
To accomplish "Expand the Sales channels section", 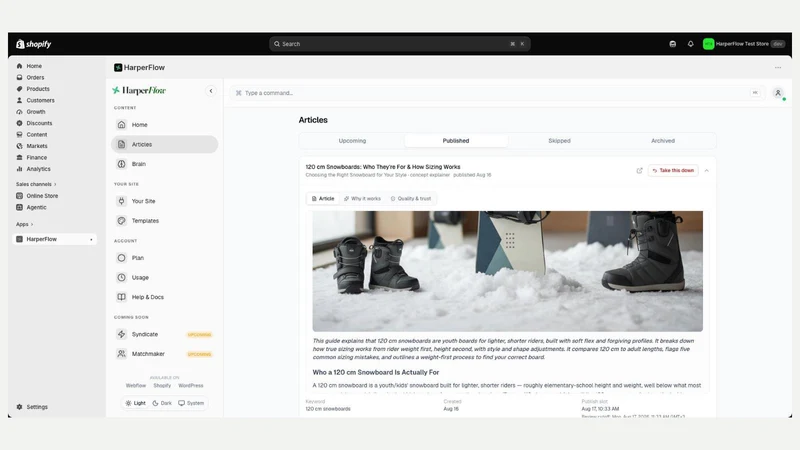I will tap(36, 184).
